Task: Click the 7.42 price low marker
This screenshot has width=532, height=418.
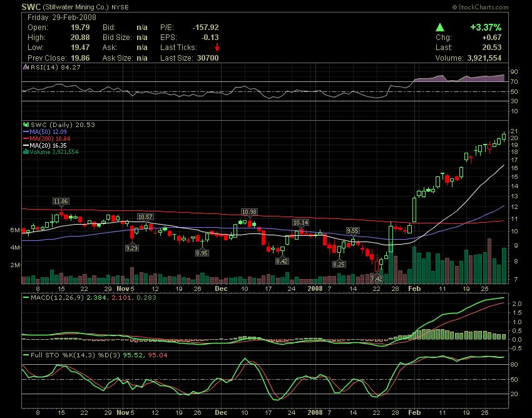Action: (377, 279)
